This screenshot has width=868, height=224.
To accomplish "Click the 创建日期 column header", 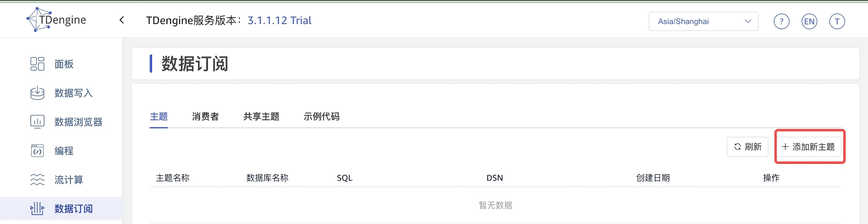I will click(x=653, y=178).
